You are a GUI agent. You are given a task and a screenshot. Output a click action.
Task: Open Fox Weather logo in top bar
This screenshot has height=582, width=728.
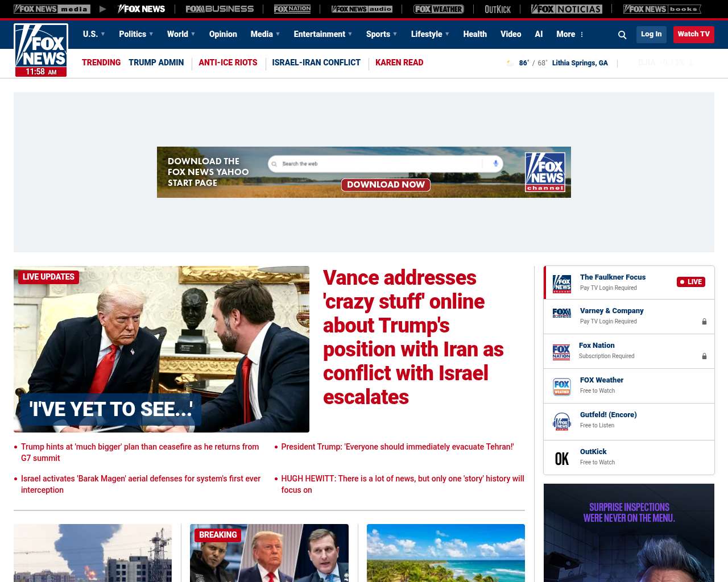coord(439,9)
